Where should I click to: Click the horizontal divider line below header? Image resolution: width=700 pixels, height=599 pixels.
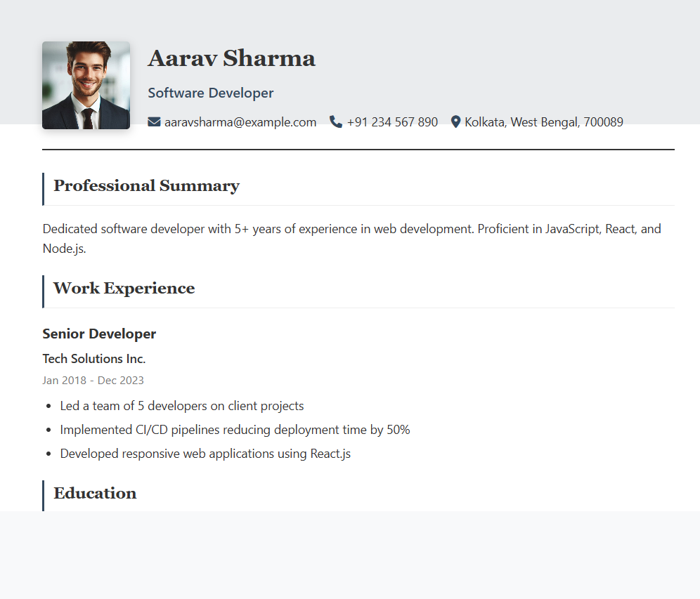pyautogui.click(x=358, y=150)
